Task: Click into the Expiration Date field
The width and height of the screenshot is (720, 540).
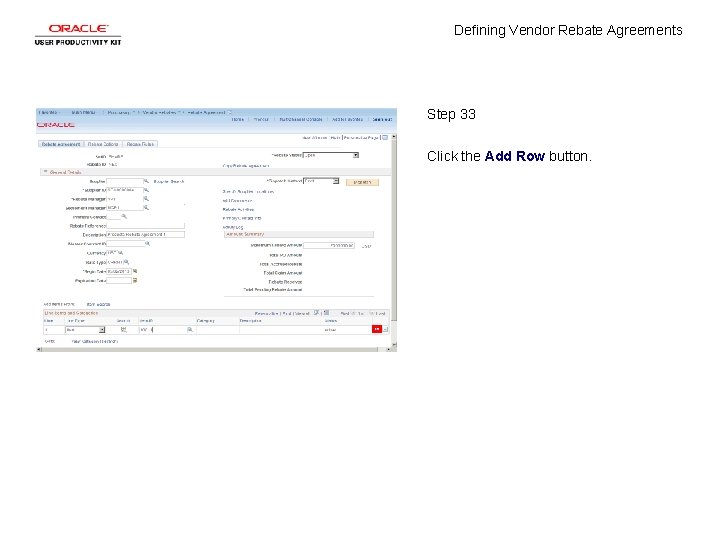Action: [x=119, y=280]
